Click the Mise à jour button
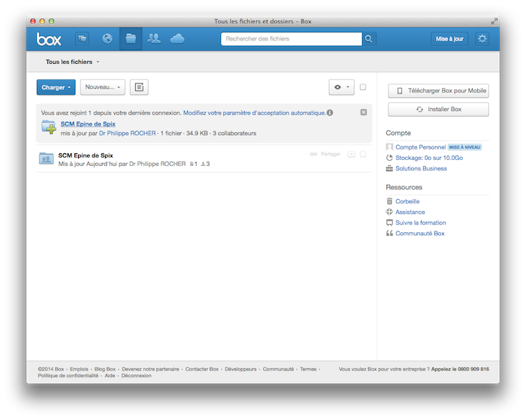 (x=451, y=39)
